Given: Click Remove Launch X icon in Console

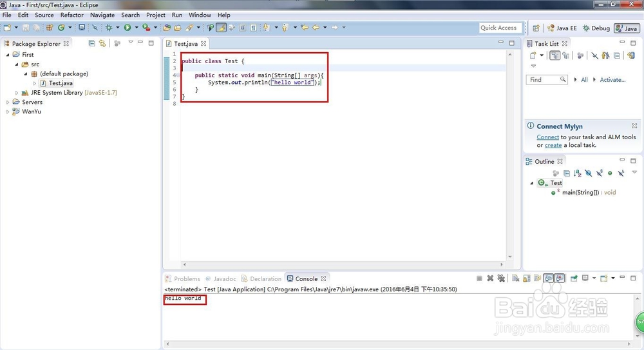Looking at the screenshot, I should tap(490, 278).
